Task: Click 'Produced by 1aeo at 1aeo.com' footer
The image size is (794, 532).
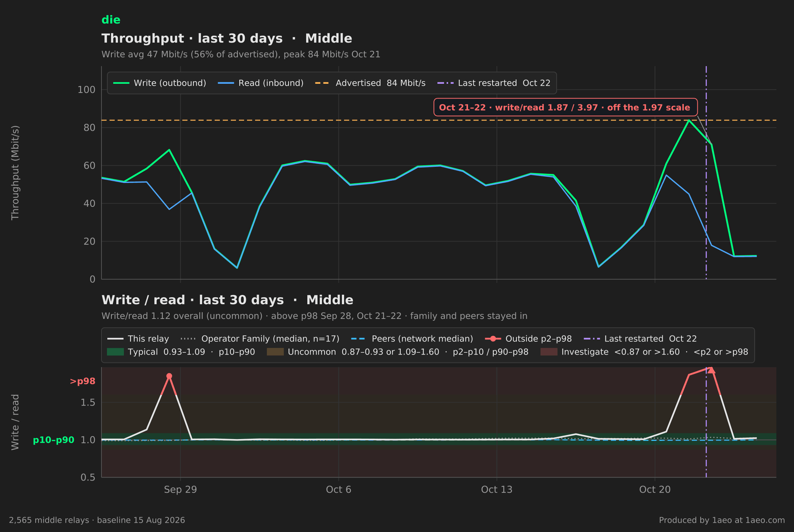Action: click(722, 520)
